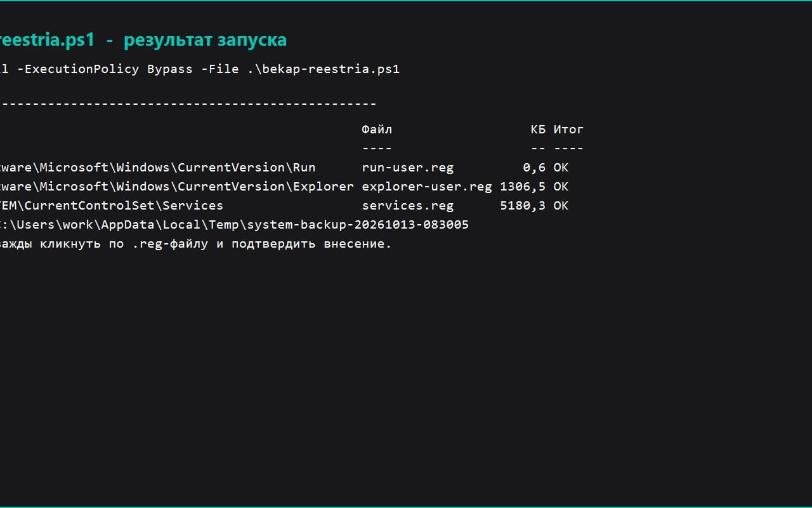The image size is (812, 508).
Task: Click the registry path ending in "CurrentVersion\Explorer"
Action: tap(177, 187)
